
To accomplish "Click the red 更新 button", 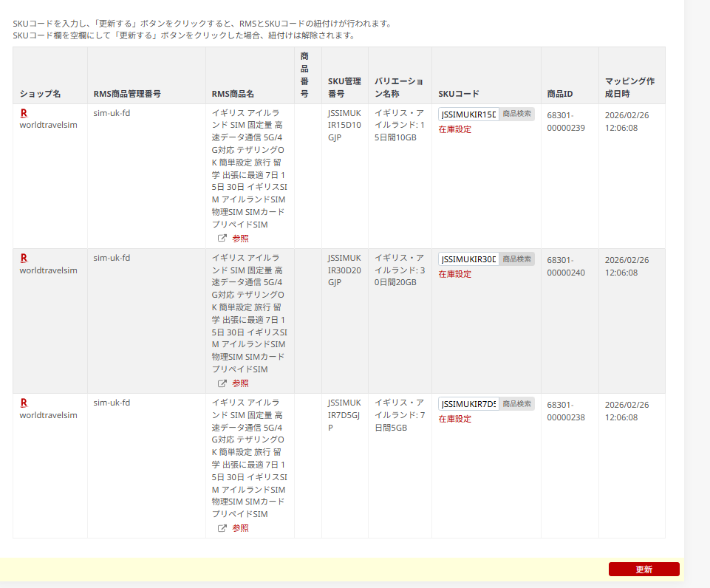I will click(644, 569).
